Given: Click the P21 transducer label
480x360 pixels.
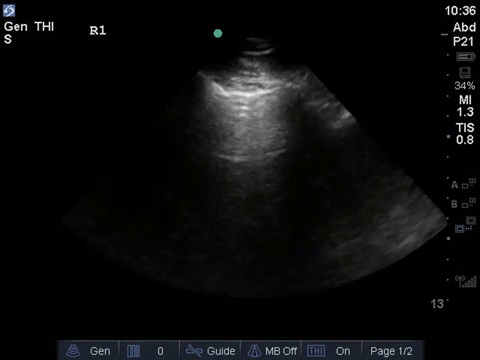Looking at the screenshot, I should (463, 42).
